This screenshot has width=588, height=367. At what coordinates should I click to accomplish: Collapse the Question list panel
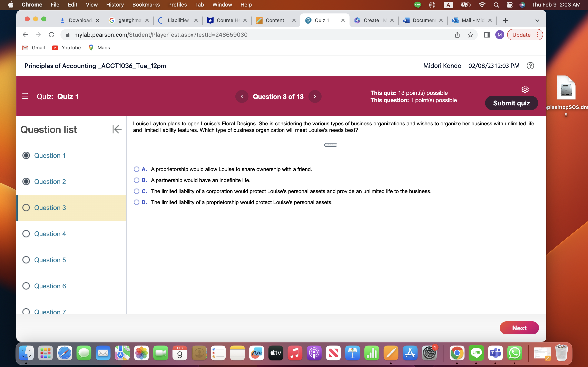point(117,129)
